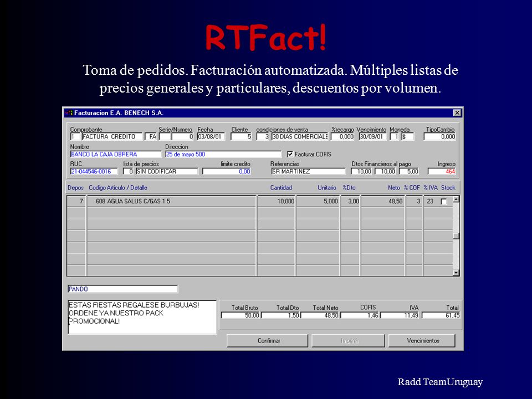The height and width of the screenshot is (399, 532).
Task: Click the limite credito field
Action: [227, 171]
